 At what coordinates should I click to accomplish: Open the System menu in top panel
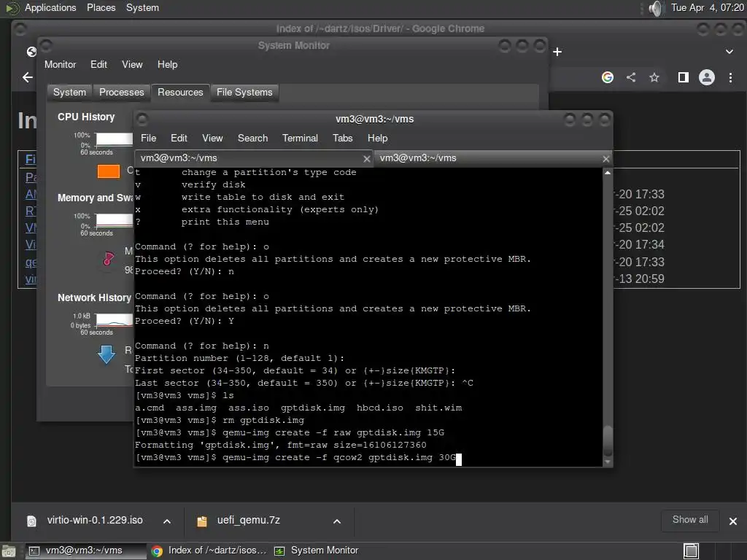pos(142,7)
